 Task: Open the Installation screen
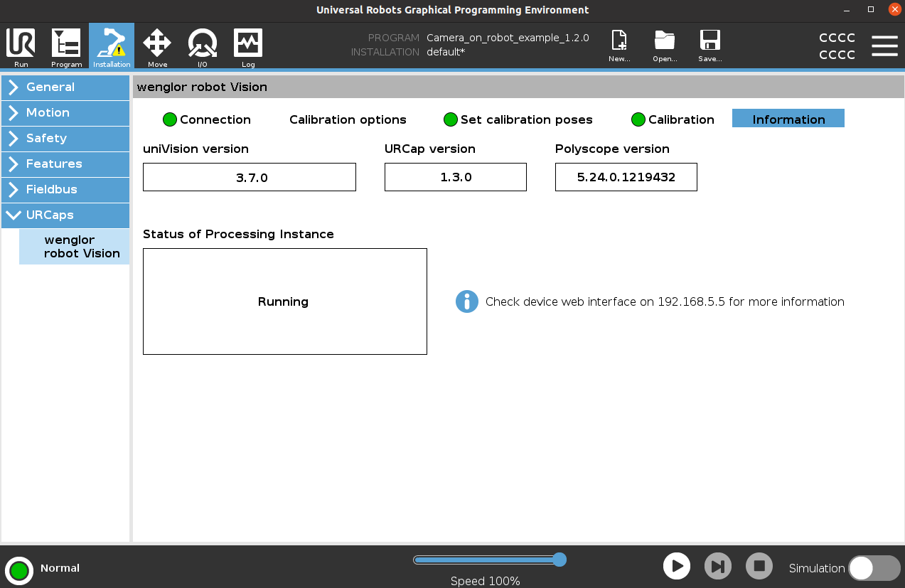(112, 46)
